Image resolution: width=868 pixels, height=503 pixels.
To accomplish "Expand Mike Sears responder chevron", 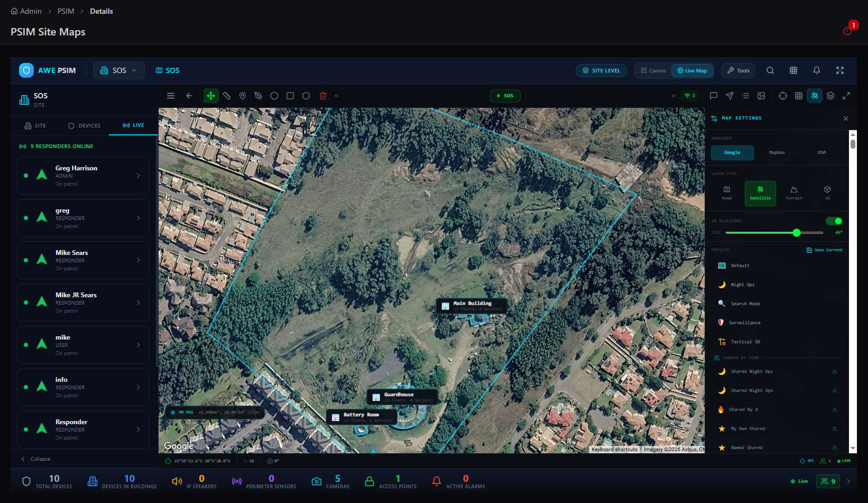I will (x=138, y=260).
